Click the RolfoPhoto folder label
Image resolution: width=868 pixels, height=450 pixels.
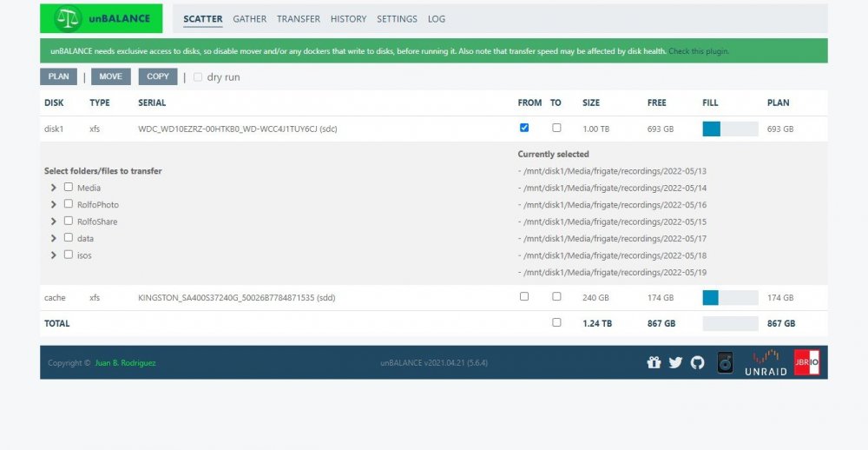point(98,205)
